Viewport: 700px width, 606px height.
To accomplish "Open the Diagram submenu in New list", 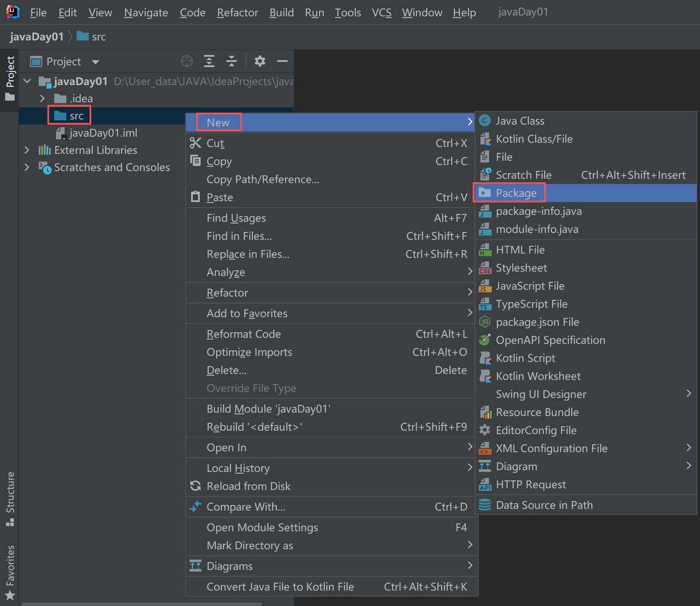I will click(x=586, y=466).
